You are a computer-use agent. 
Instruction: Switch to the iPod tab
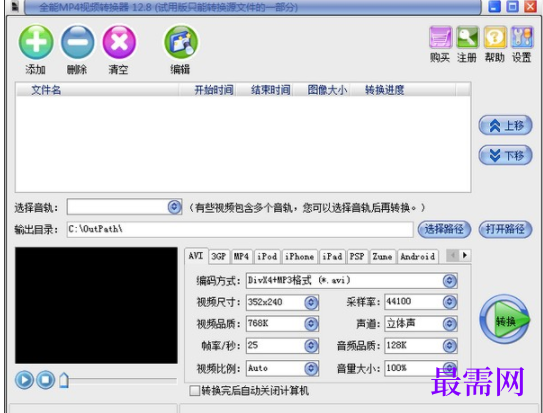click(x=267, y=257)
